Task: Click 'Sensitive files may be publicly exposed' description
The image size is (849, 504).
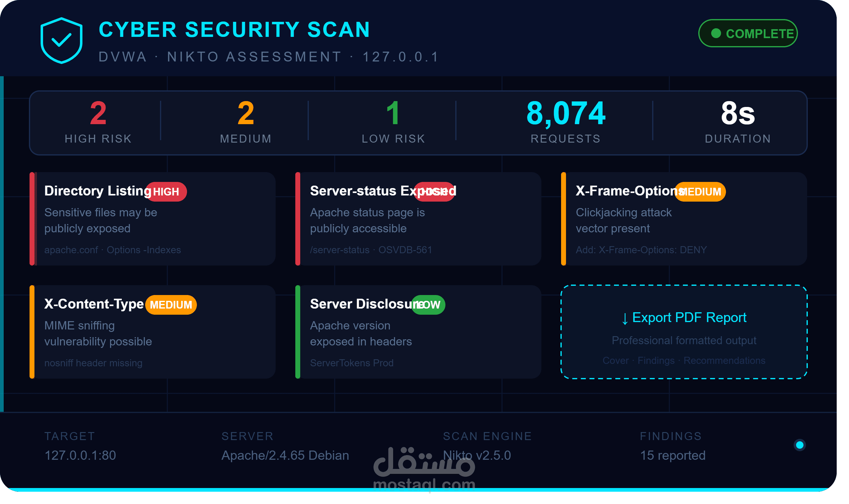Action: (x=101, y=220)
